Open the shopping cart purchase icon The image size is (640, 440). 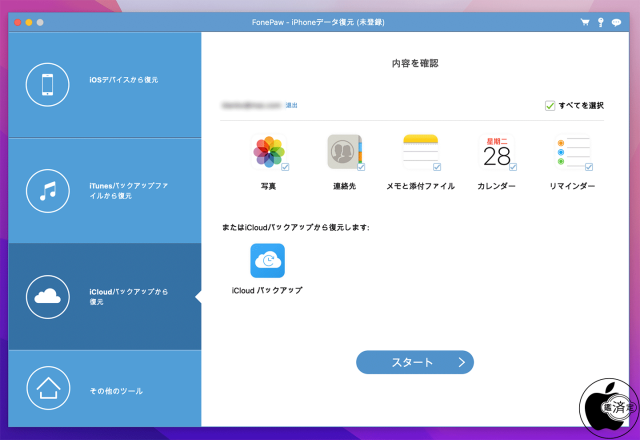[585, 22]
